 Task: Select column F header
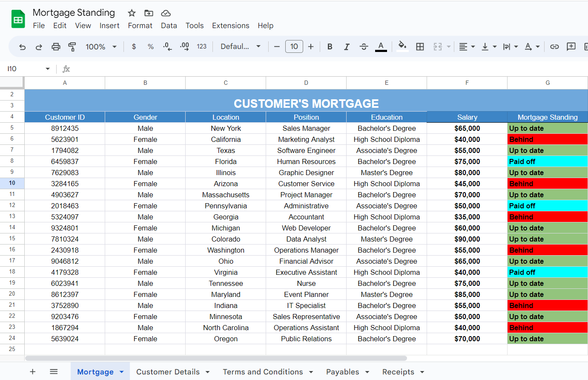tap(467, 83)
